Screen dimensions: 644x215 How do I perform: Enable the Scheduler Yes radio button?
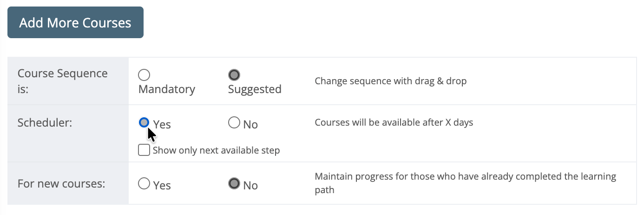pyautogui.click(x=144, y=122)
